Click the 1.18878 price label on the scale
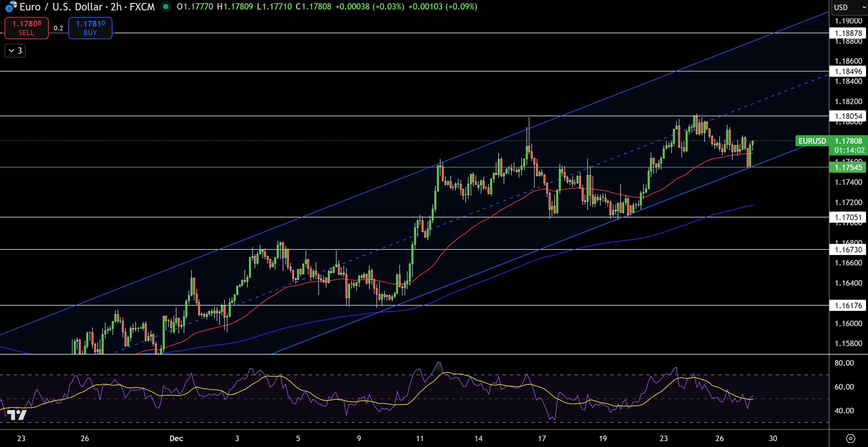 point(848,33)
